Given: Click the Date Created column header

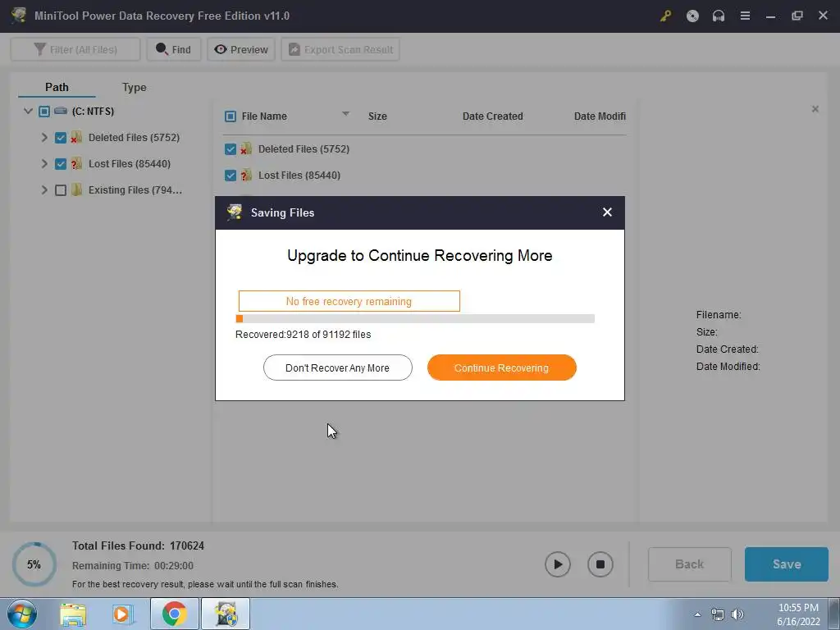Looking at the screenshot, I should (x=492, y=116).
